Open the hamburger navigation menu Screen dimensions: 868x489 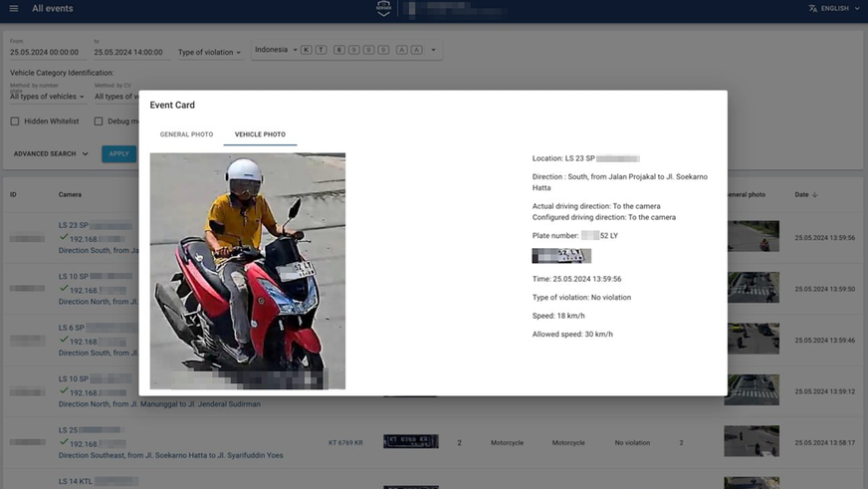(x=14, y=8)
